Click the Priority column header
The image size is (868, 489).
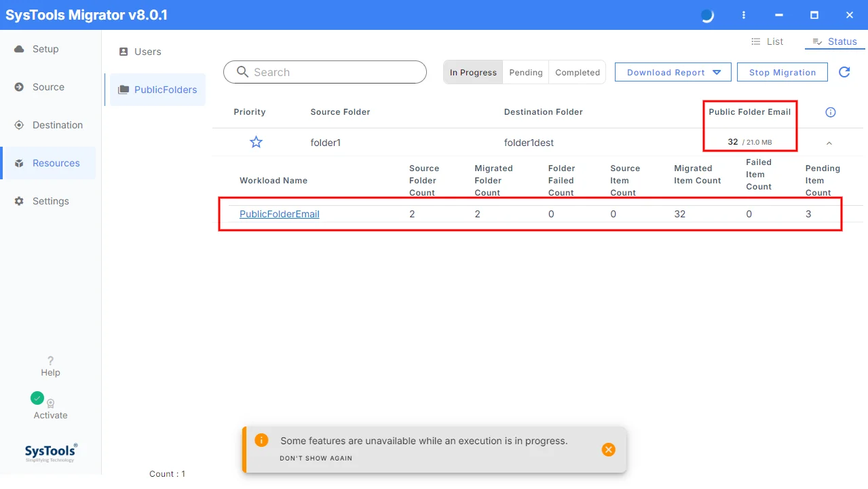[250, 112]
